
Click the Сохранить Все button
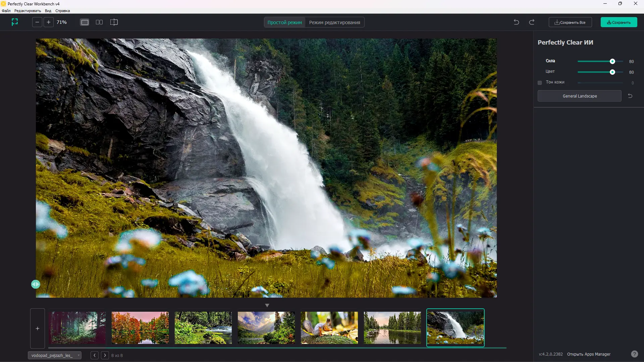(570, 22)
